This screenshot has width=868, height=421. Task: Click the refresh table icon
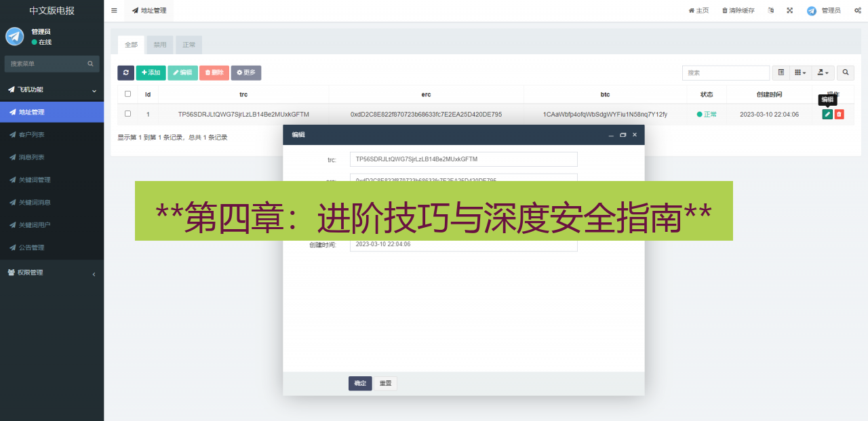pyautogui.click(x=125, y=73)
